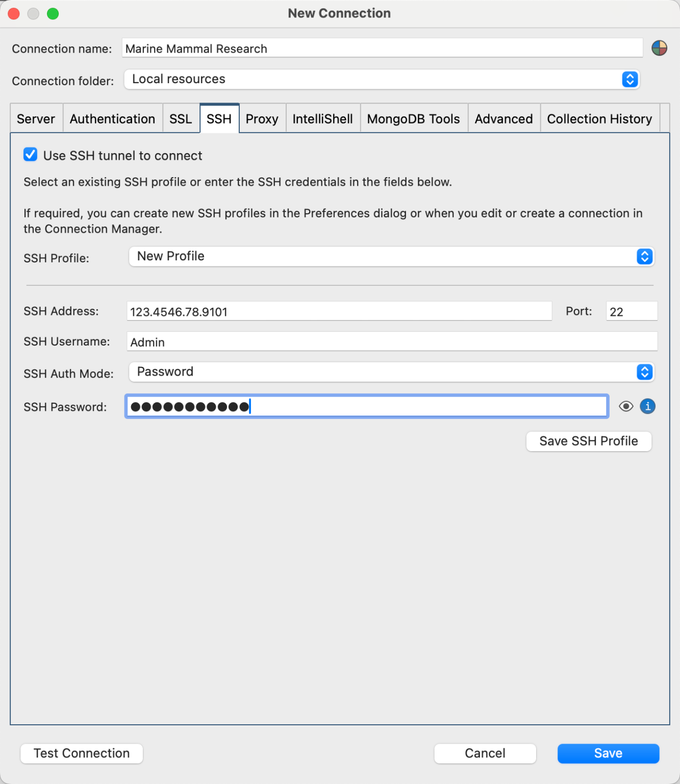The height and width of the screenshot is (784, 680).
Task: Click the connection color wheel icon
Action: click(659, 48)
